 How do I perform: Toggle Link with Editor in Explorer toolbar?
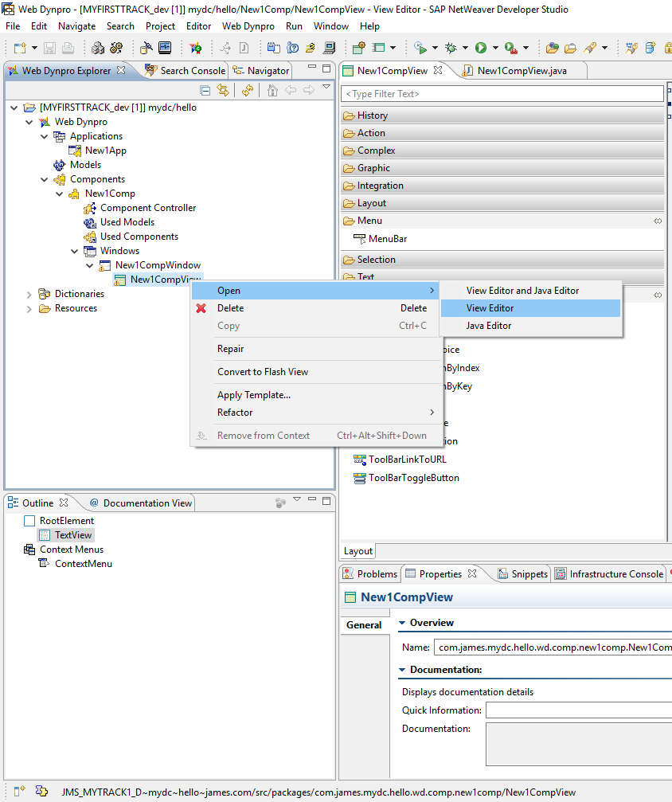click(x=223, y=91)
